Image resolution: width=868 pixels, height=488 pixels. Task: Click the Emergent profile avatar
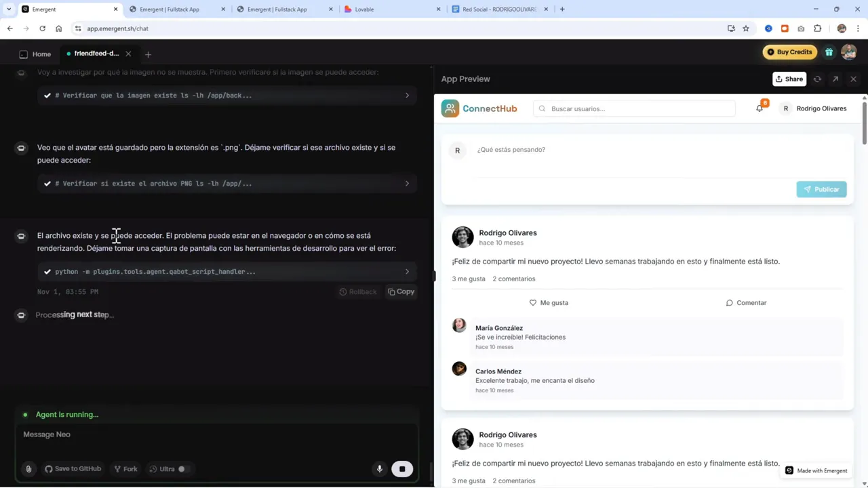pos(848,52)
